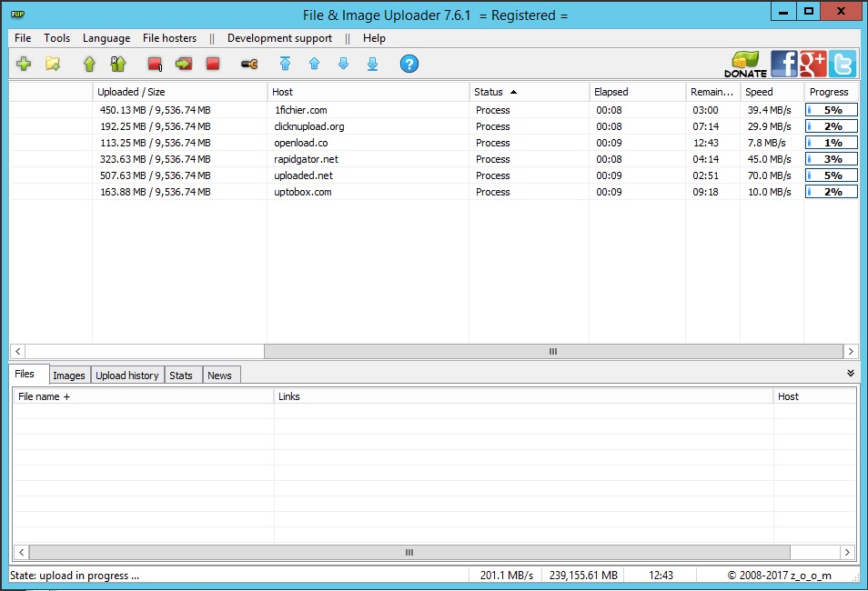Sort by Status column header
The width and height of the screenshot is (868, 591).
[529, 92]
